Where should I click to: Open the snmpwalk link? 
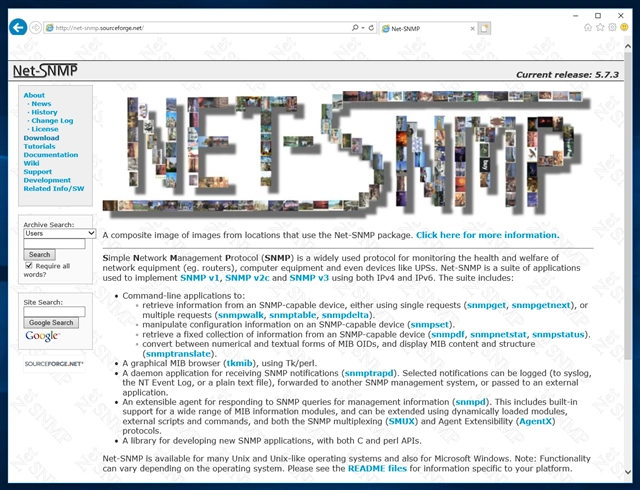(241, 315)
